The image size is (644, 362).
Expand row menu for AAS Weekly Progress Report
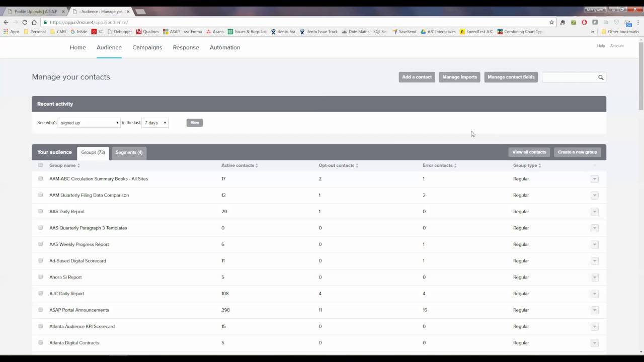tap(594, 244)
